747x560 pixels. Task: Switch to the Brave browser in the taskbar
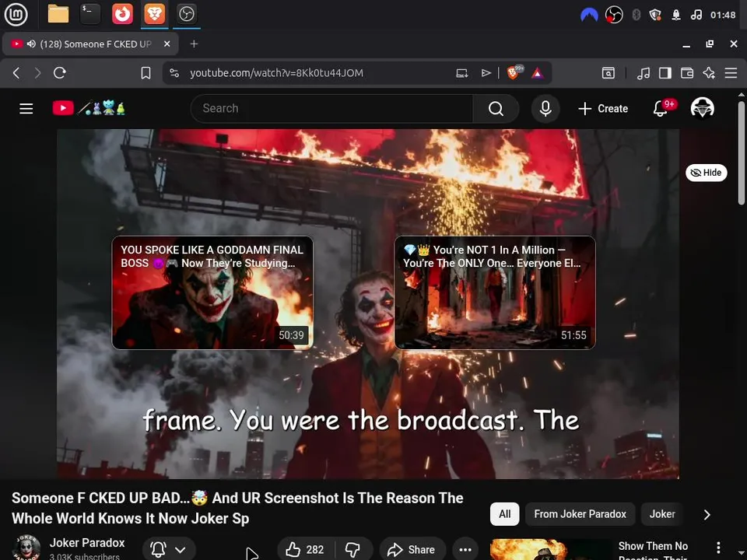155,14
